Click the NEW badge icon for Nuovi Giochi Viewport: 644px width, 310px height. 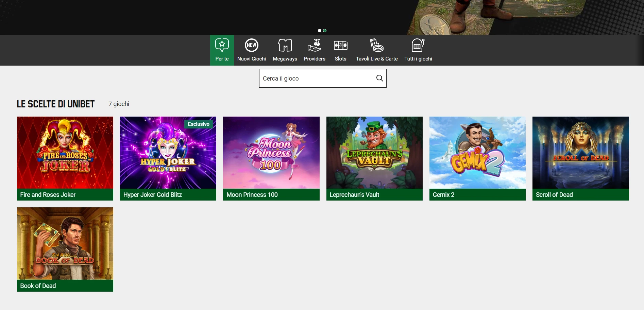point(252,45)
